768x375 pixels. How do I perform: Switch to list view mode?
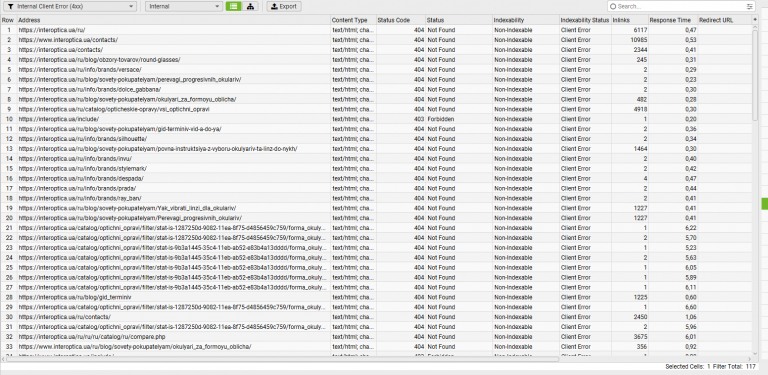(x=234, y=6)
